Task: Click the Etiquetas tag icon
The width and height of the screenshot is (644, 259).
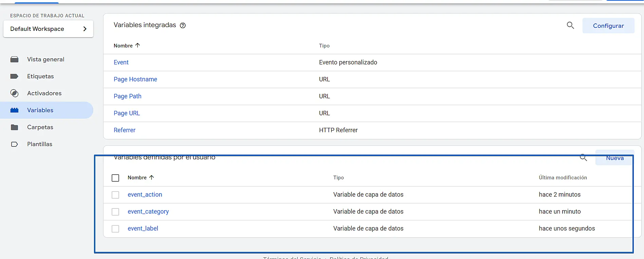Action: [14, 77]
